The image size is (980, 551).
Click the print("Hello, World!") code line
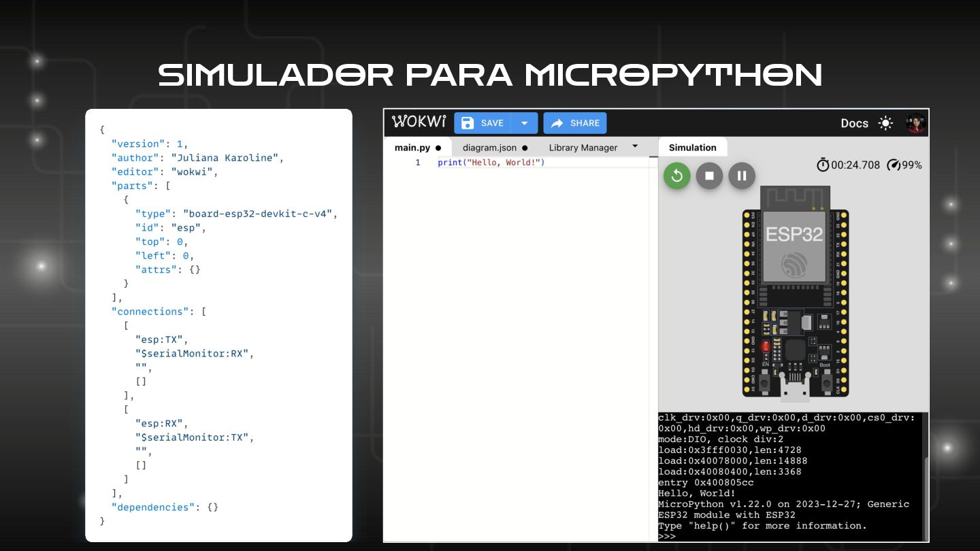pyautogui.click(x=491, y=163)
